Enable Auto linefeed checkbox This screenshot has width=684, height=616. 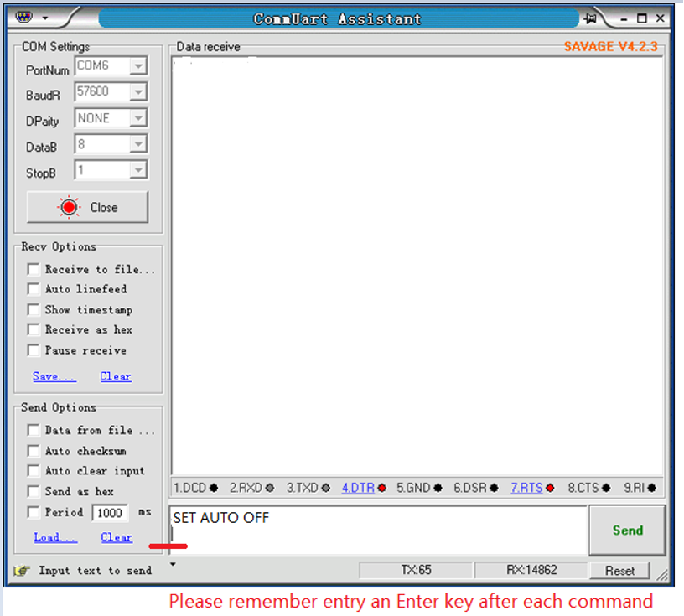coord(34,289)
